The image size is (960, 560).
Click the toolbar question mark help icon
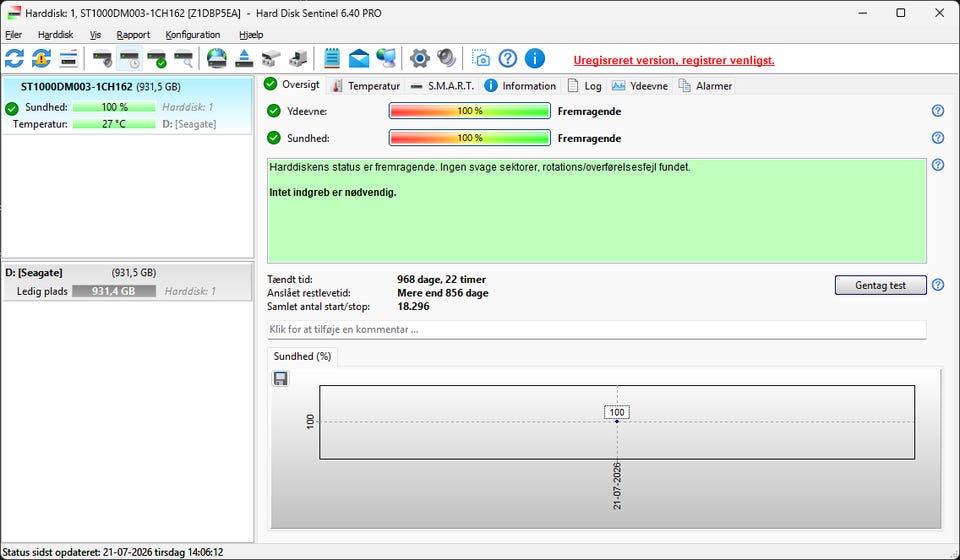click(x=508, y=59)
